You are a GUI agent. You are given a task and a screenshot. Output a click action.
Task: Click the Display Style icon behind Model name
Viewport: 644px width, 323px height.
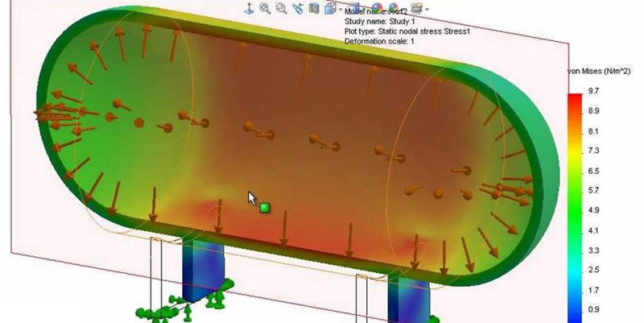[354, 6]
